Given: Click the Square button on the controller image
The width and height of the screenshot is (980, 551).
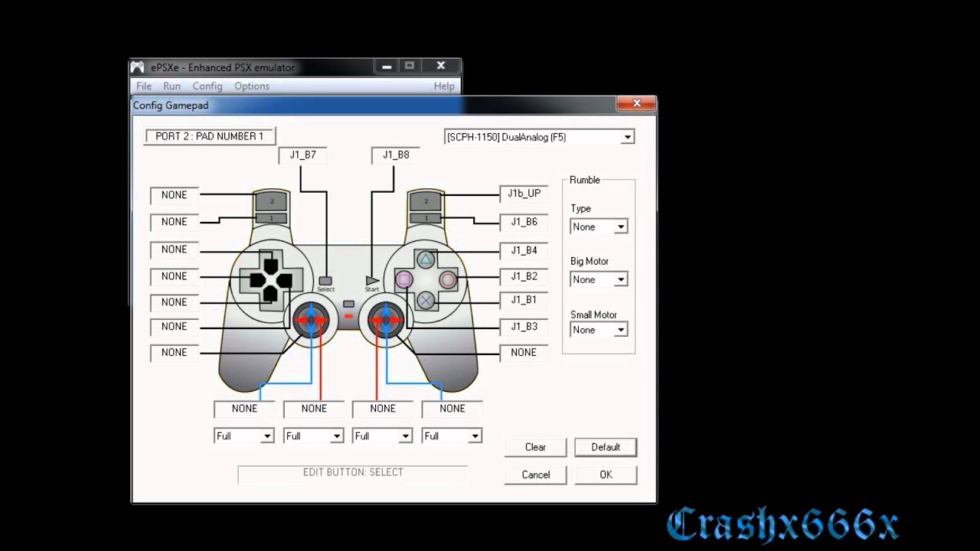Looking at the screenshot, I should 403,280.
